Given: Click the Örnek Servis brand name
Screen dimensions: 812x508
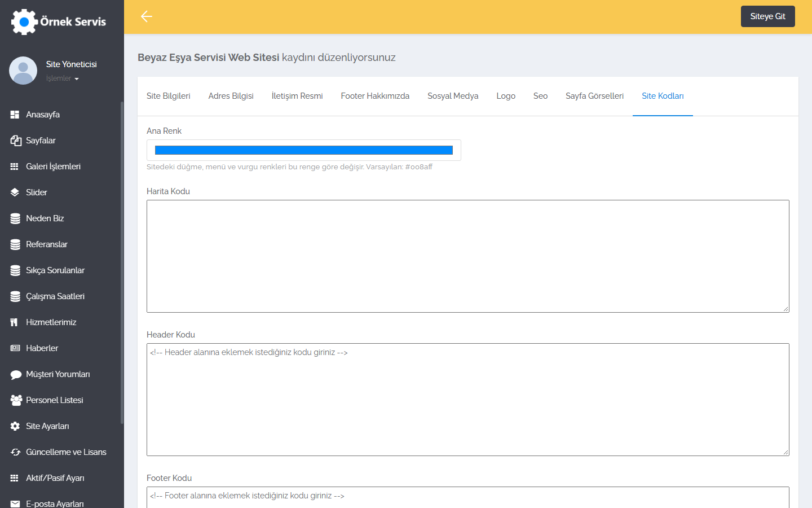Looking at the screenshot, I should click(73, 21).
